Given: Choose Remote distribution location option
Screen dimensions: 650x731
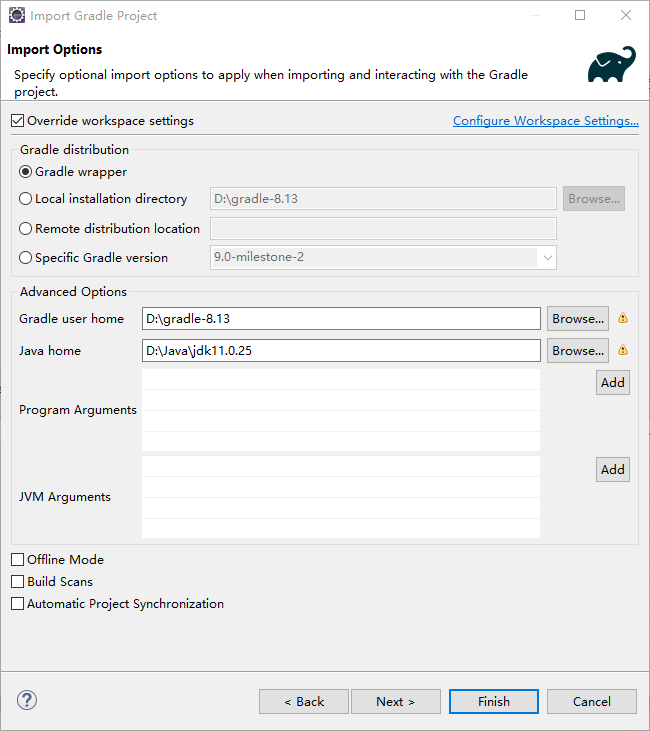Looking at the screenshot, I should (x=26, y=229).
